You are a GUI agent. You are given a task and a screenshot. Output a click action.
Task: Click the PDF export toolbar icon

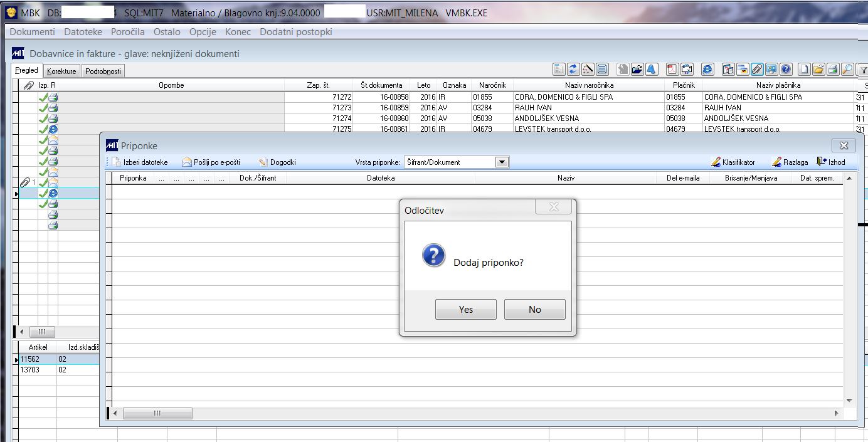point(672,70)
